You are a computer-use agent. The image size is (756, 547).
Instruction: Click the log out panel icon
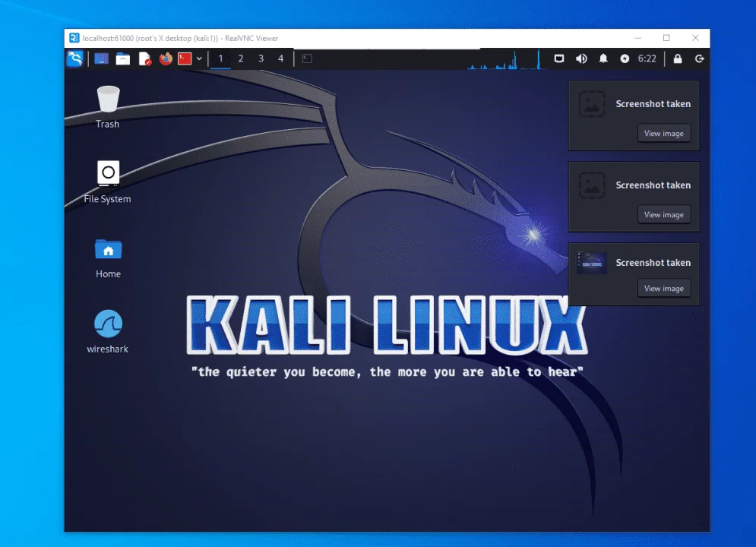(699, 58)
